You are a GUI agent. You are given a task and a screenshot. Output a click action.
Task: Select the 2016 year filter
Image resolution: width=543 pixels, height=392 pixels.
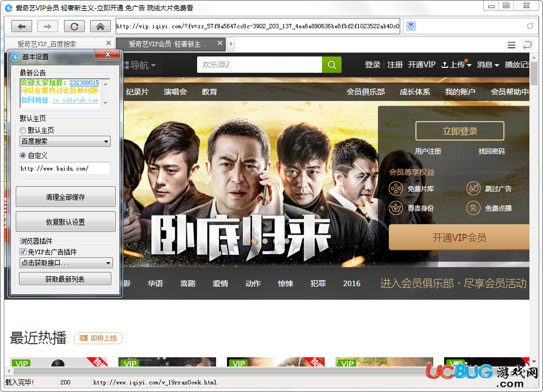351,283
